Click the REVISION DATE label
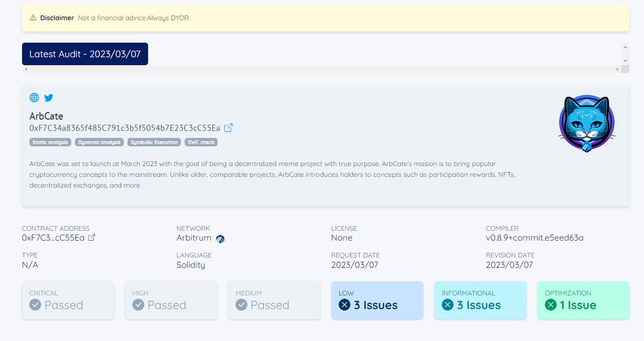Image resolution: width=644 pixels, height=341 pixels. tap(510, 255)
